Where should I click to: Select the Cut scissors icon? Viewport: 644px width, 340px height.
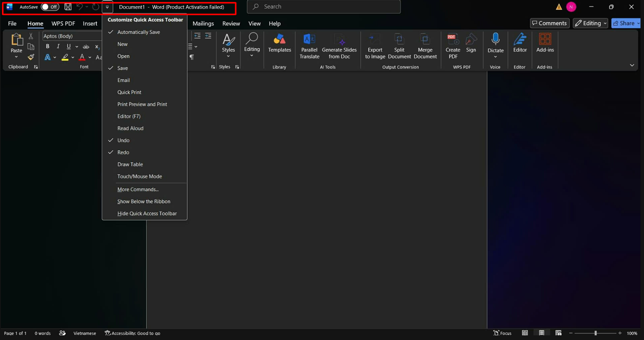31,36
